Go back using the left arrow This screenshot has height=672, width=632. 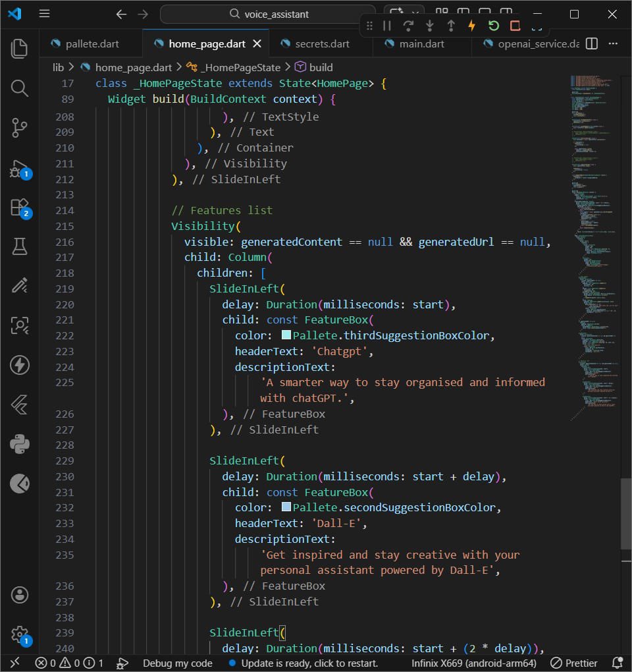[121, 14]
